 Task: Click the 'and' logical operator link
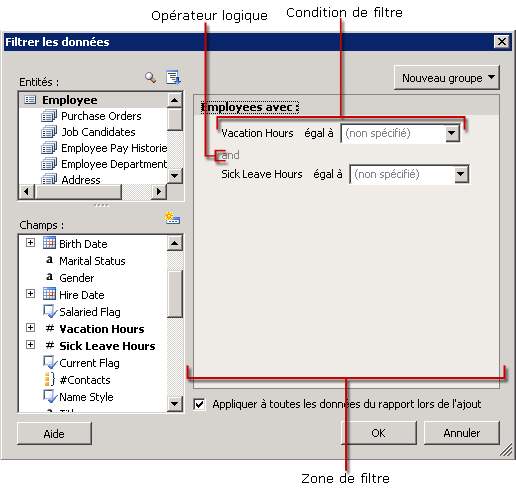(230, 155)
